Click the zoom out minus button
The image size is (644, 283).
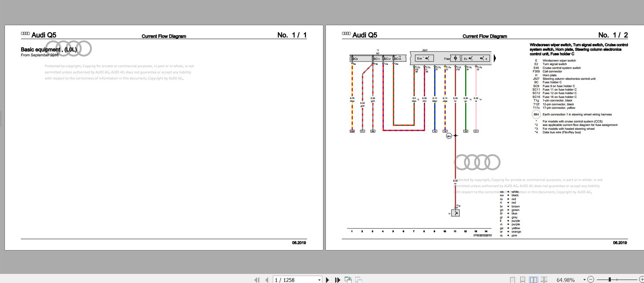tap(591, 279)
